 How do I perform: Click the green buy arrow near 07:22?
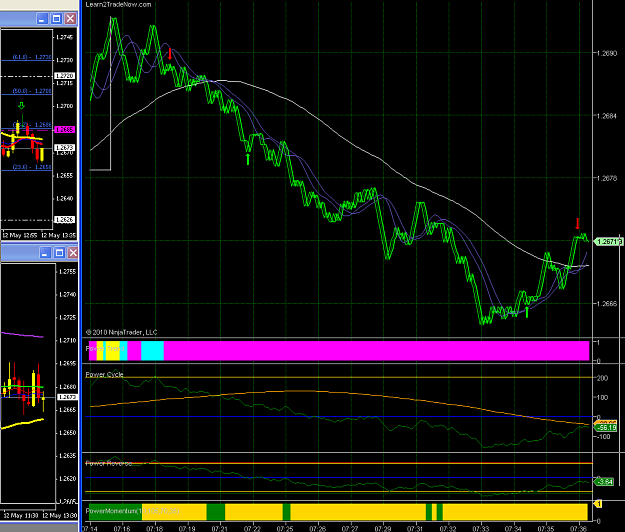248,159
